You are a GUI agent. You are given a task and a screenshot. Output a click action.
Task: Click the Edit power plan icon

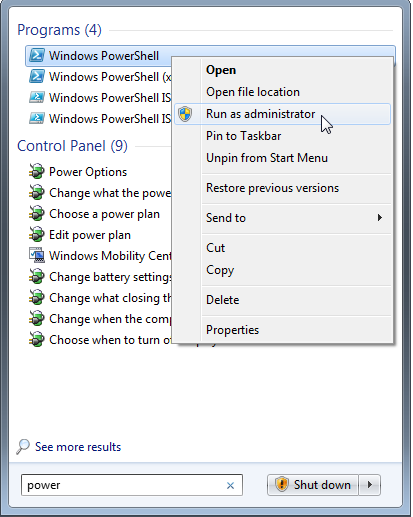pos(36,235)
